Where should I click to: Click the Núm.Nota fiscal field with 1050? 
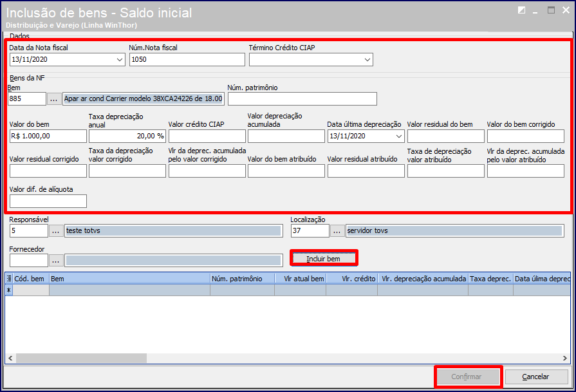(x=187, y=59)
